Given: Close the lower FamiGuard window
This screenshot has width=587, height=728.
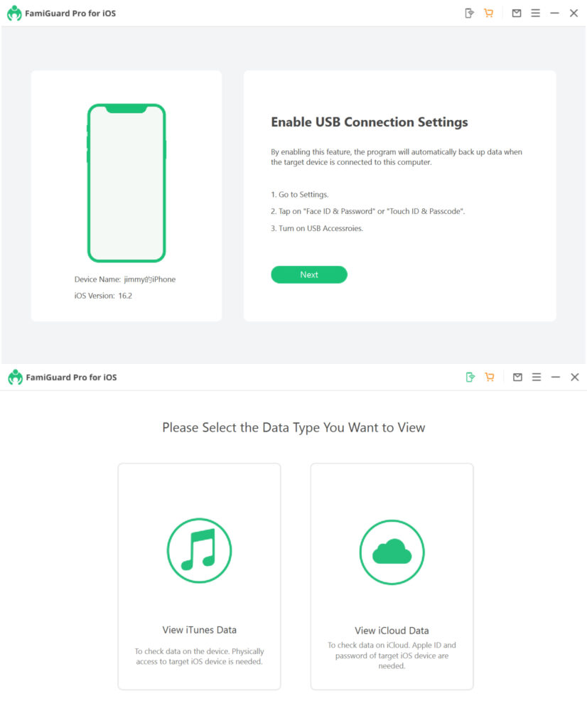Looking at the screenshot, I should [x=575, y=377].
